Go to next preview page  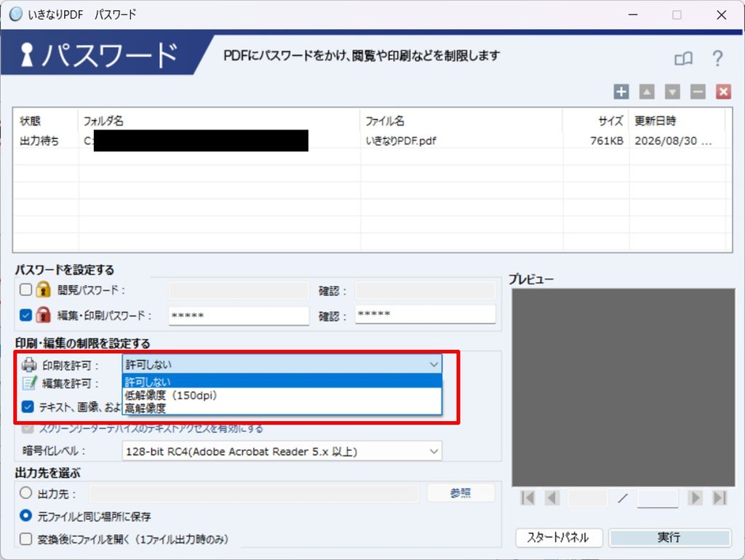point(695,497)
